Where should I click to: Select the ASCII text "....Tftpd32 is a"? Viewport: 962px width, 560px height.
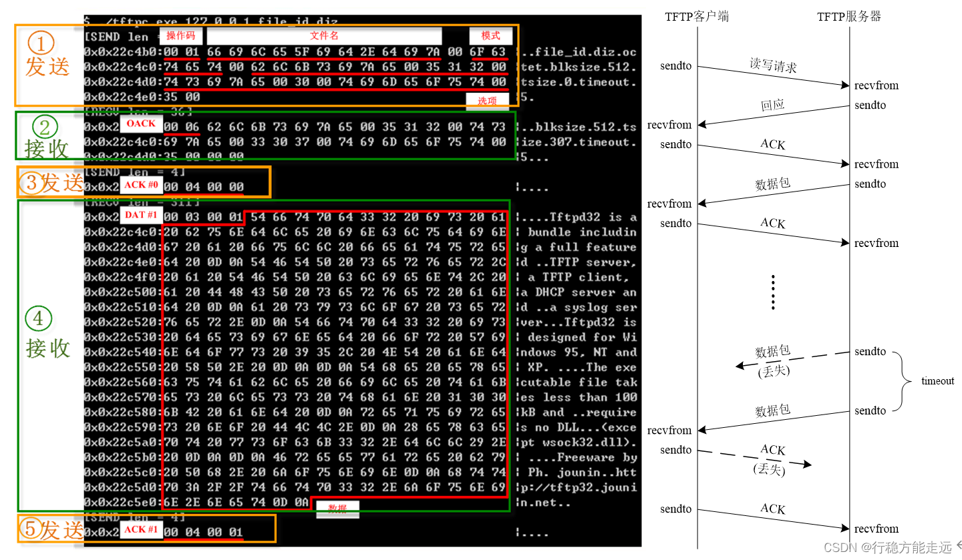[x=580, y=217]
